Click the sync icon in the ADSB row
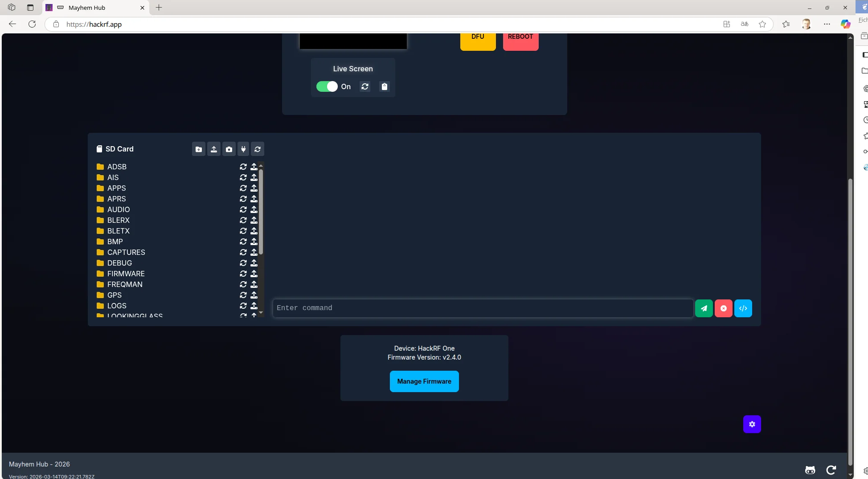The height and width of the screenshot is (479, 868). coord(243,167)
